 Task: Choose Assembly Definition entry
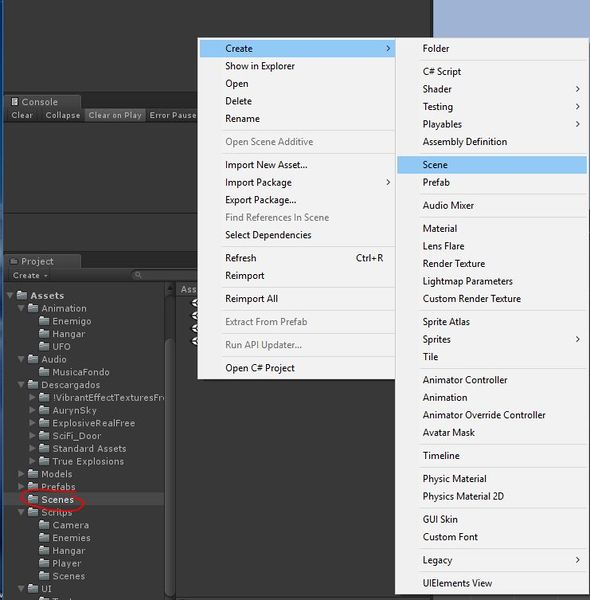(x=492, y=142)
